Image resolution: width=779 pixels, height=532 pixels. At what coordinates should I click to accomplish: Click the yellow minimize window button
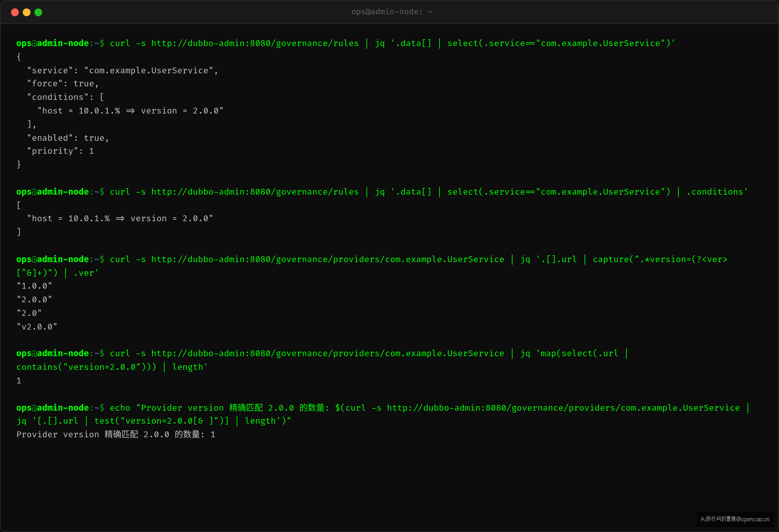27,12
